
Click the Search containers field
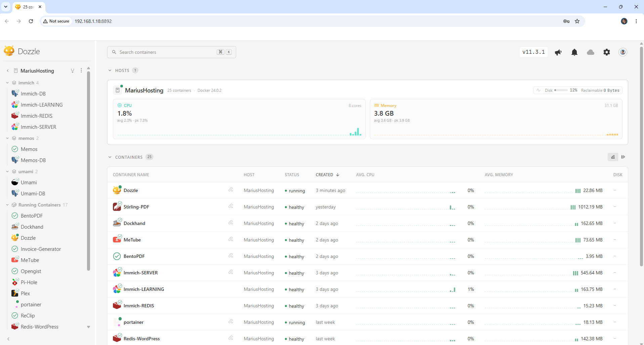tap(172, 52)
